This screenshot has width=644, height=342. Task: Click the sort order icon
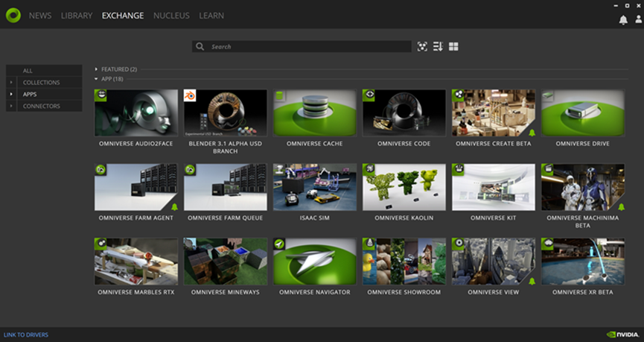tap(438, 46)
